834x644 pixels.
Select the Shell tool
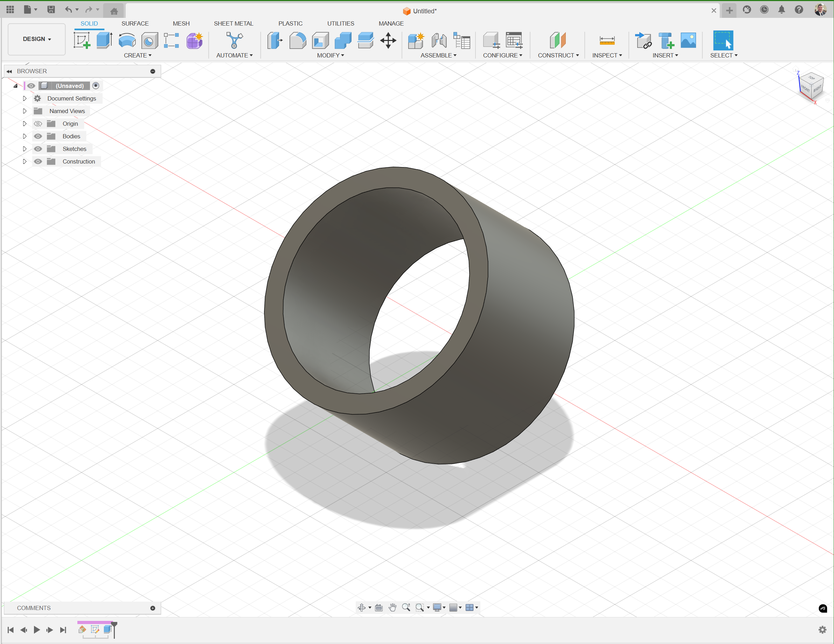pos(320,40)
